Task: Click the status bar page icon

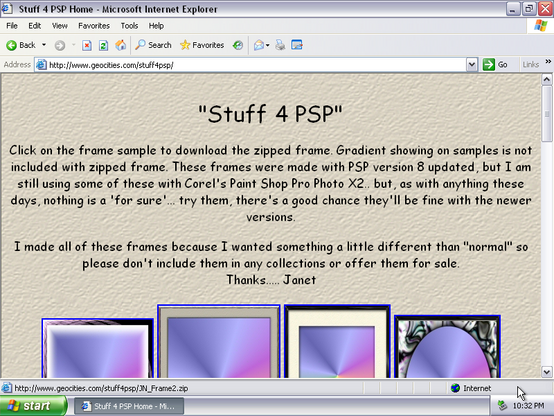Action: click(x=6, y=388)
